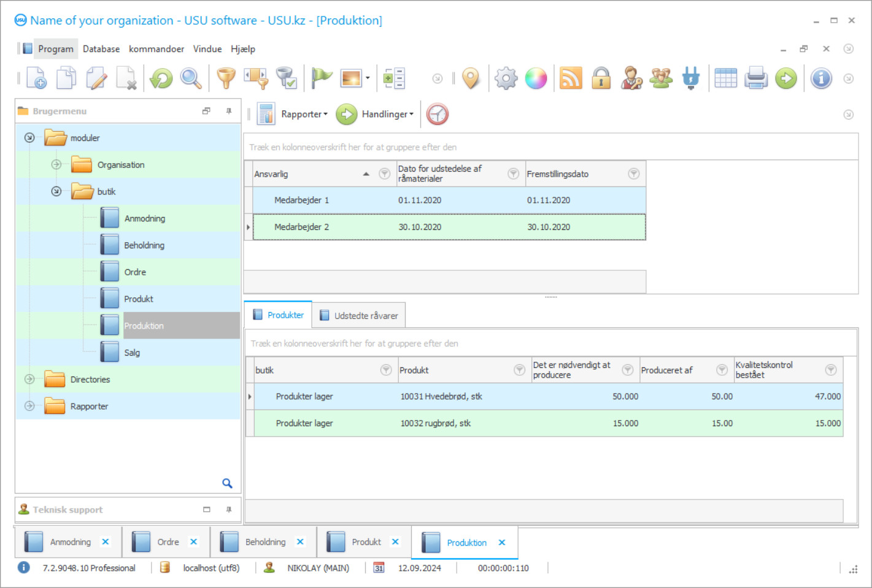Collapse the butik tree node

pos(56,191)
